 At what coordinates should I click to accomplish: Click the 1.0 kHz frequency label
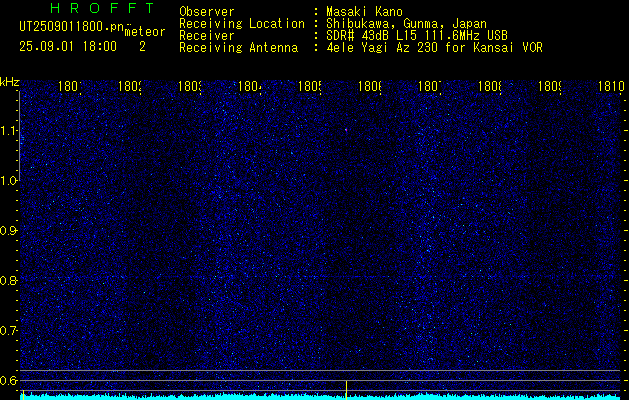(x=10, y=181)
